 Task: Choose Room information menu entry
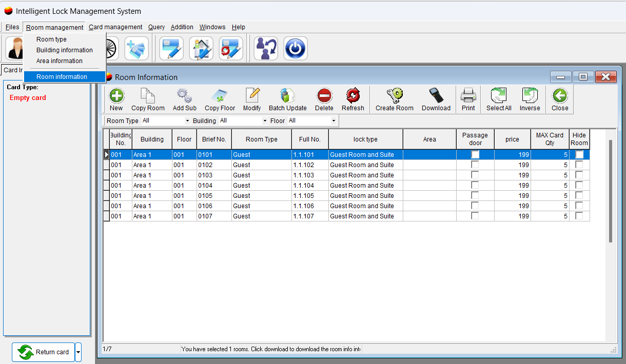(x=65, y=77)
